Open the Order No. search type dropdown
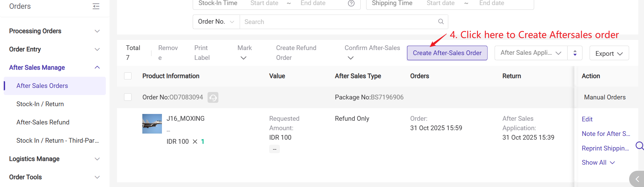Viewport: 644px width, 187px height. pyautogui.click(x=216, y=22)
